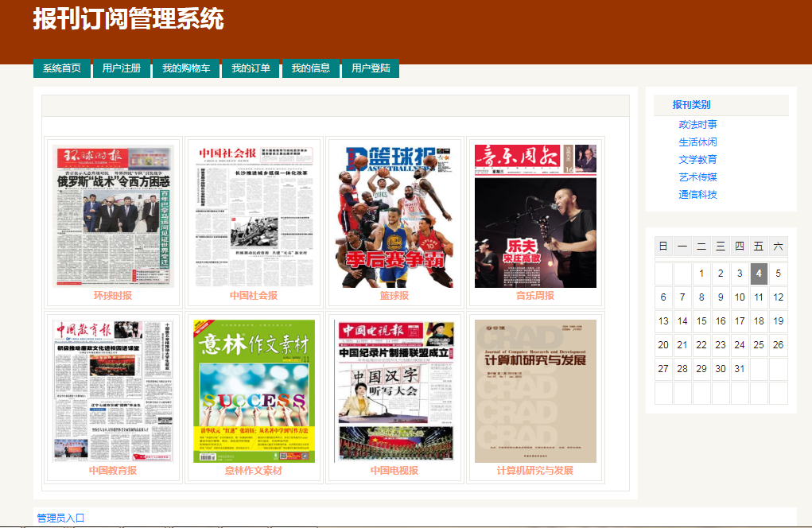This screenshot has height=528, width=812.
Task: Pick day 20 in the calendar
Action: pos(663,345)
